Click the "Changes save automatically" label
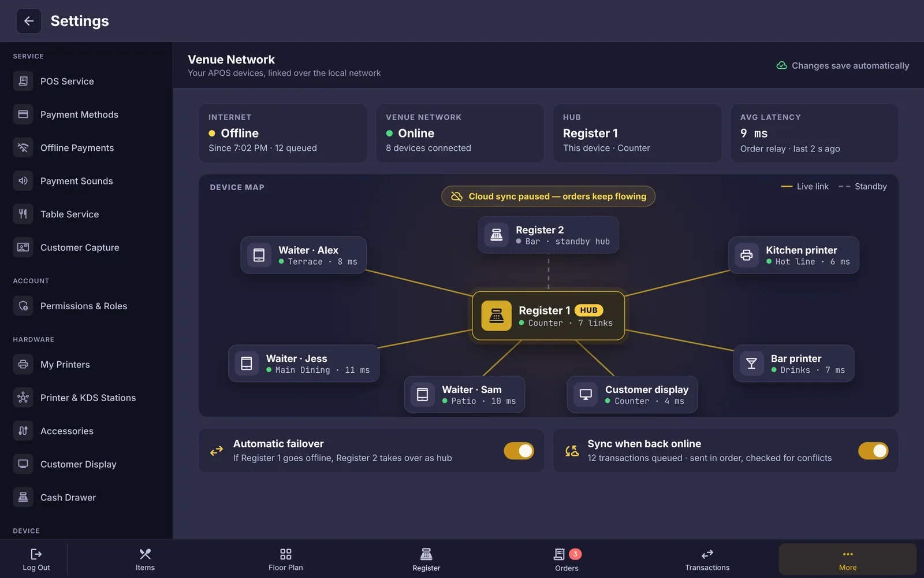Image resolution: width=924 pixels, height=578 pixels. click(851, 66)
